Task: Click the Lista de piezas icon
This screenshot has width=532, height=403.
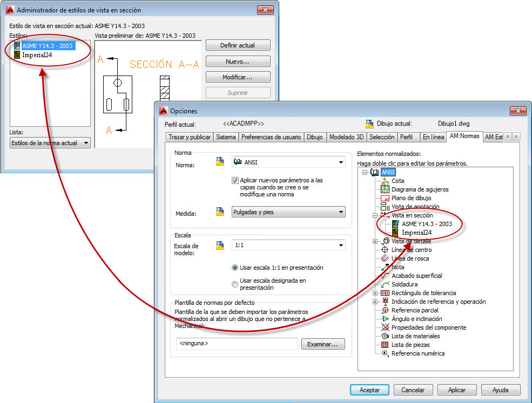Action: (385, 345)
